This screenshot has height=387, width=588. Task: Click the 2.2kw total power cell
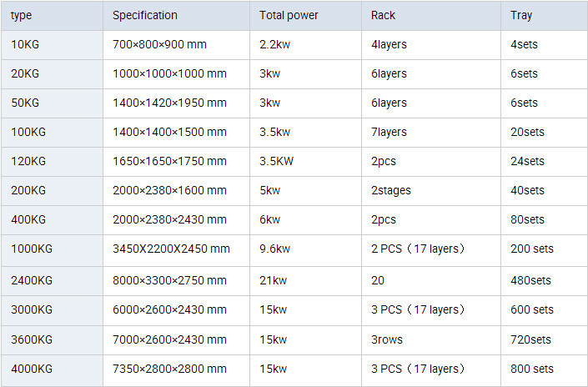pos(275,44)
